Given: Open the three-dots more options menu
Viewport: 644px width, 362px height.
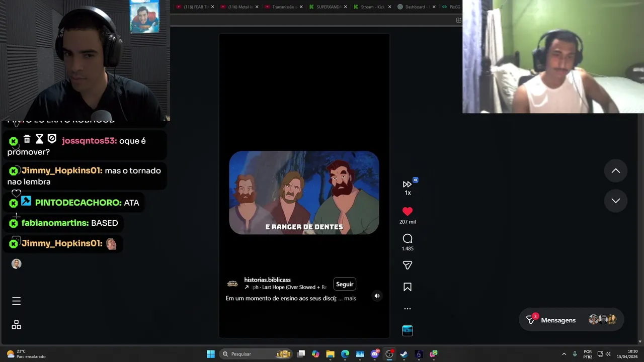Looking at the screenshot, I should 408,309.
